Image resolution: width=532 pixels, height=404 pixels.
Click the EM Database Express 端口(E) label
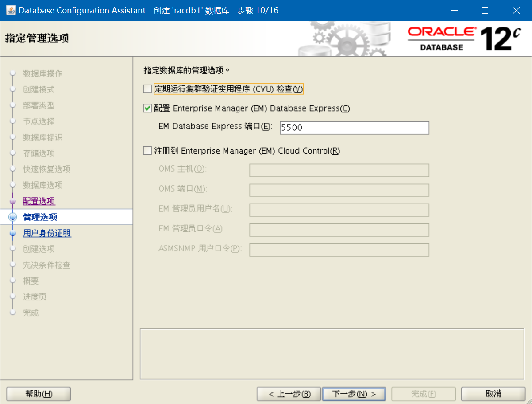pos(216,127)
